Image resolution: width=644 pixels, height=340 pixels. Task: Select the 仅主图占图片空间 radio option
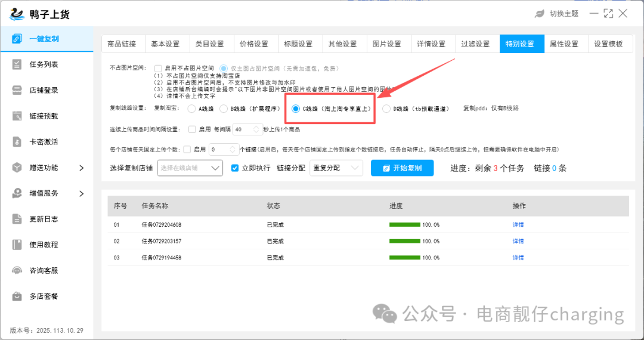(224, 69)
